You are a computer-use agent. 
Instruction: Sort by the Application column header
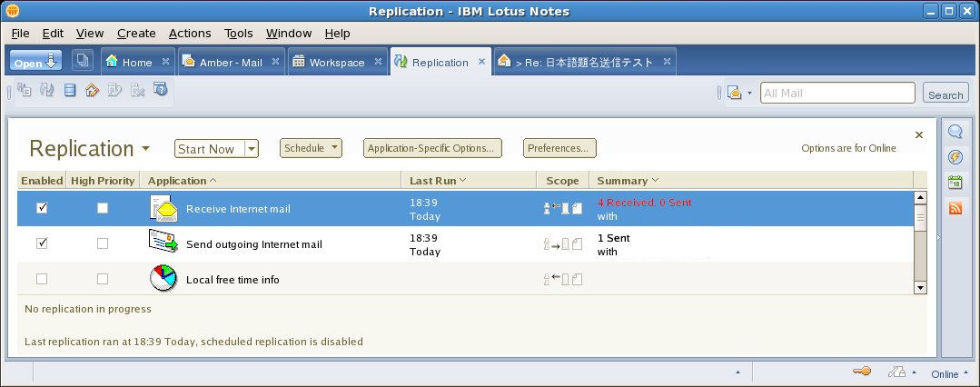point(270,180)
